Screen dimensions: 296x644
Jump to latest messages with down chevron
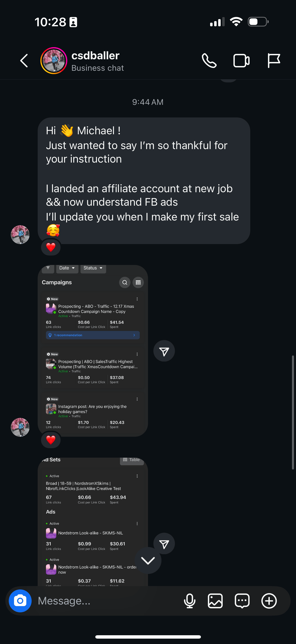pyautogui.click(x=148, y=560)
